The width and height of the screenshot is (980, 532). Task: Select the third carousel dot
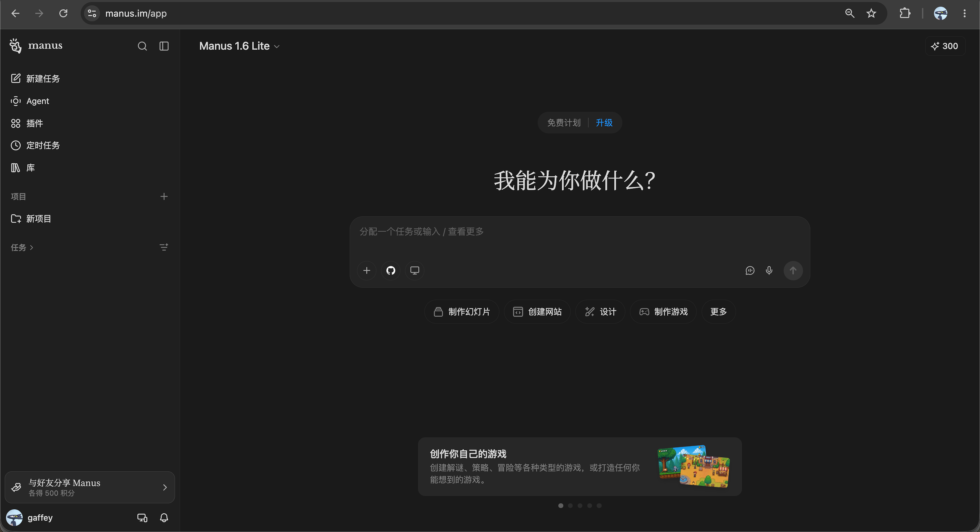pos(580,506)
